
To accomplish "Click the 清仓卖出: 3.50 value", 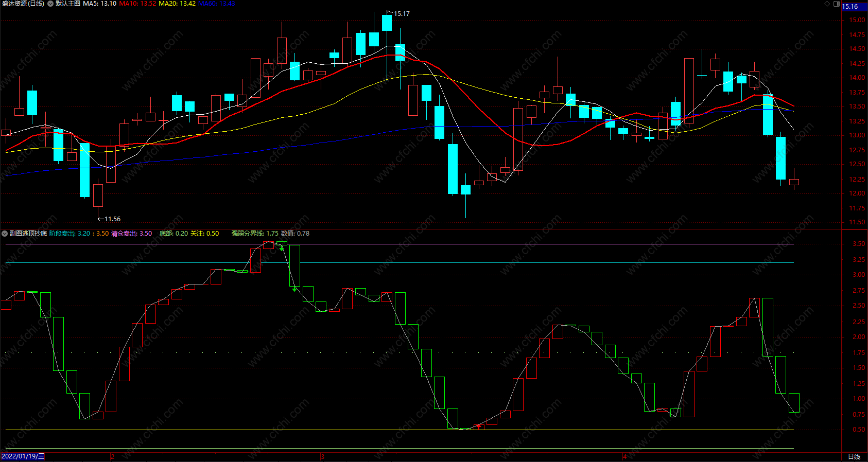I will 132,234.
